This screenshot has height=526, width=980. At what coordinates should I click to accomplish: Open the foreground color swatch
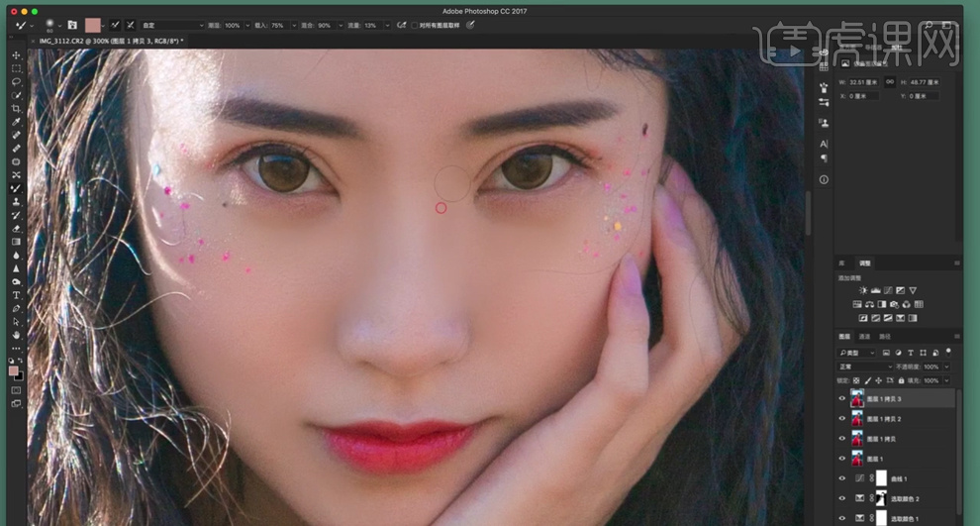pyautogui.click(x=14, y=370)
